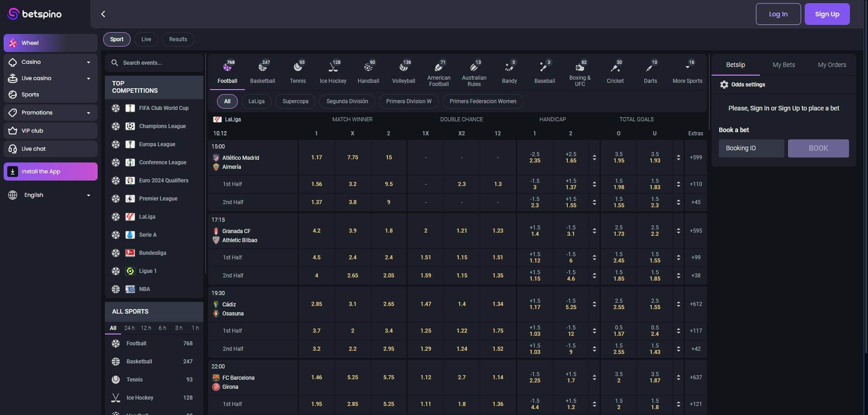The image size is (868, 415).
Task: Select 3 h time filter
Action: (179, 328)
